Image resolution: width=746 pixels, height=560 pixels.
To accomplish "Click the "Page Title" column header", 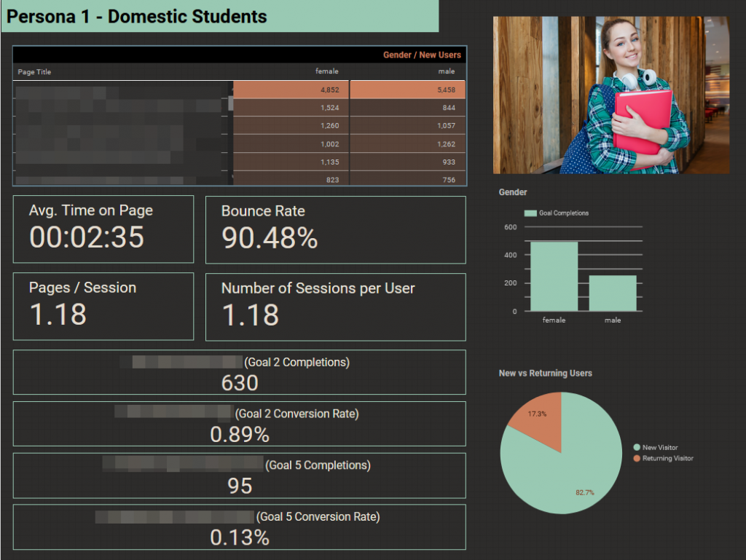I will coord(34,72).
